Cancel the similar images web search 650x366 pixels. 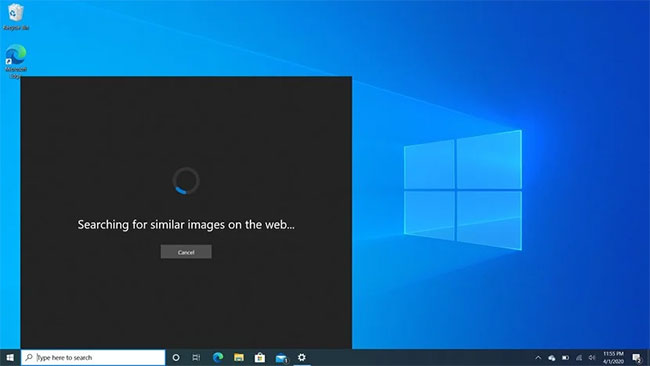tap(186, 252)
